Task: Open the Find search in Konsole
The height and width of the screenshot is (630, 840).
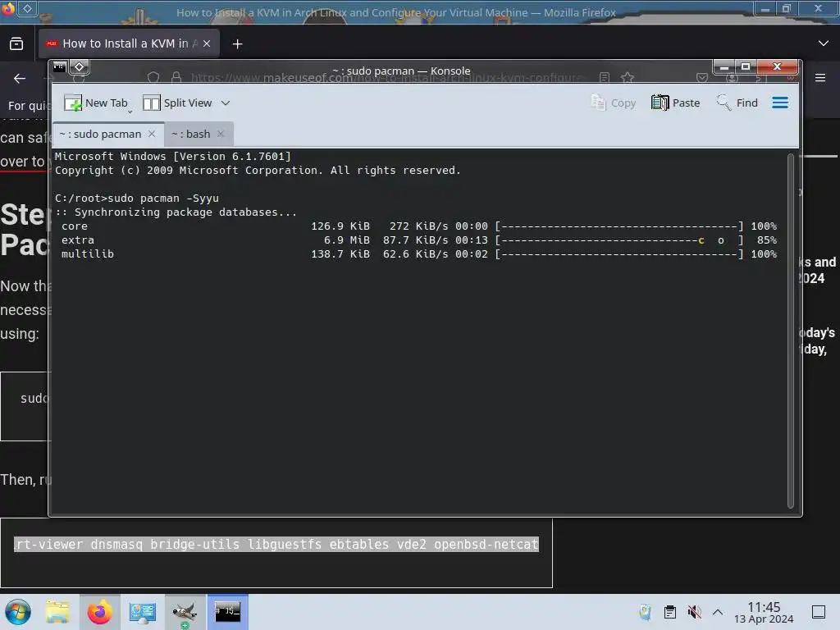Action: click(737, 103)
